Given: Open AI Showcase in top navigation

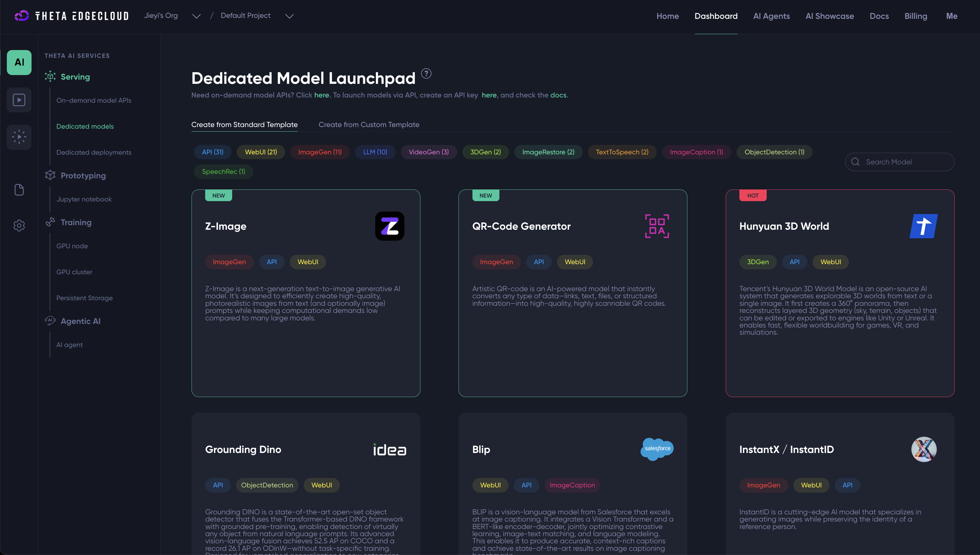Looking at the screenshot, I should (x=829, y=16).
